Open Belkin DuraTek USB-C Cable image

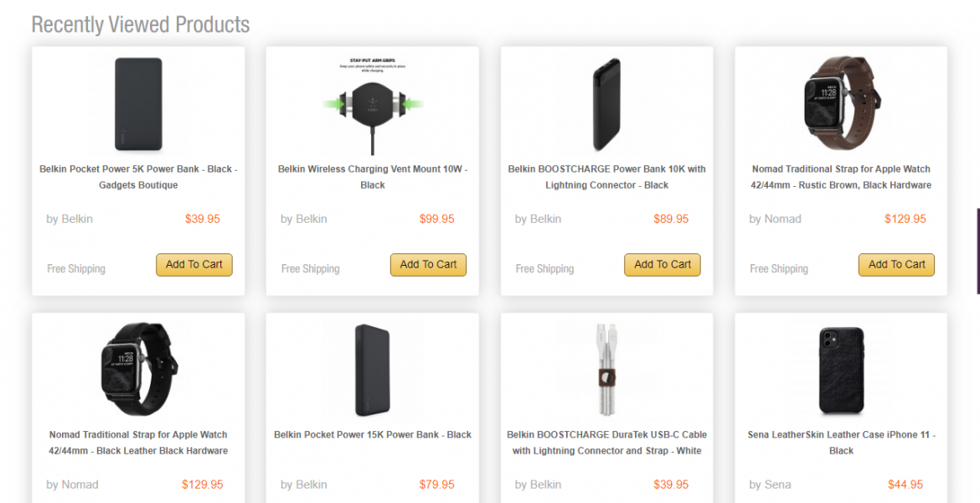tap(606, 370)
